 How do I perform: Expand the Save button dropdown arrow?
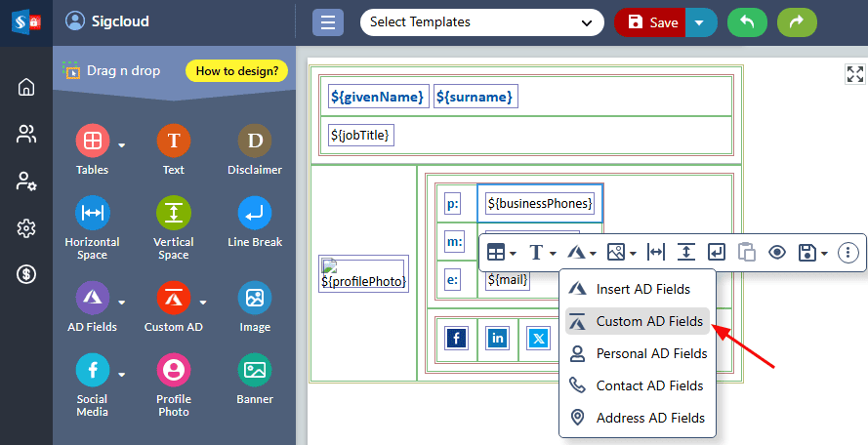coord(700,21)
